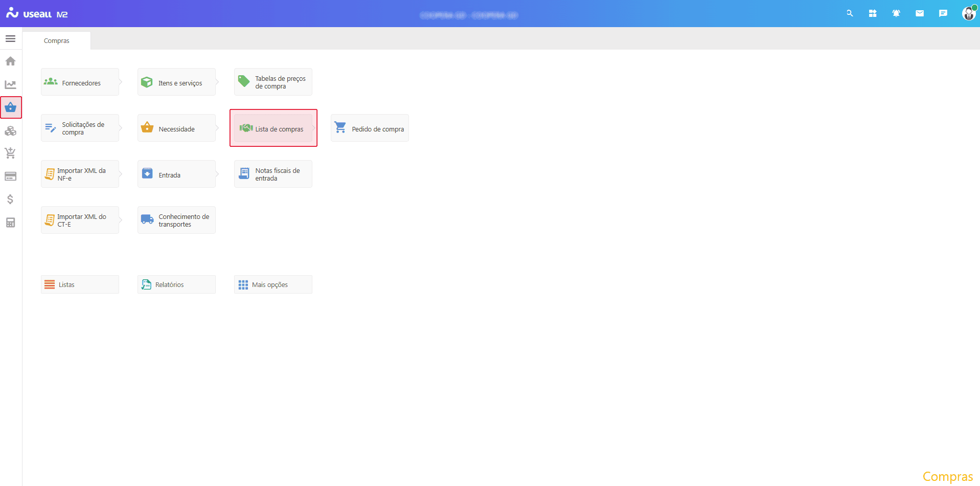This screenshot has height=486, width=980.
Task: Open the mail envelope icon
Action: [x=920, y=14]
